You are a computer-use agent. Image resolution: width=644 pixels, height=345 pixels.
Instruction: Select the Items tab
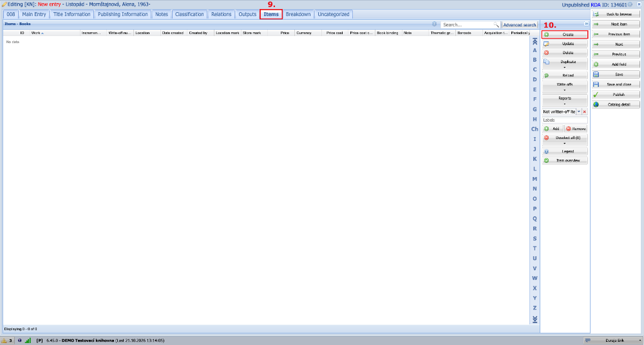(x=271, y=14)
